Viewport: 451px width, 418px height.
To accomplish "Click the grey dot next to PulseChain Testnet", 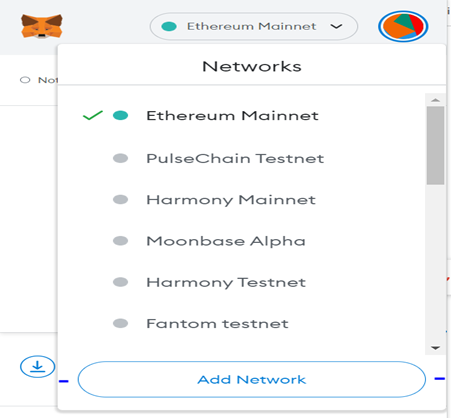I will (120, 158).
